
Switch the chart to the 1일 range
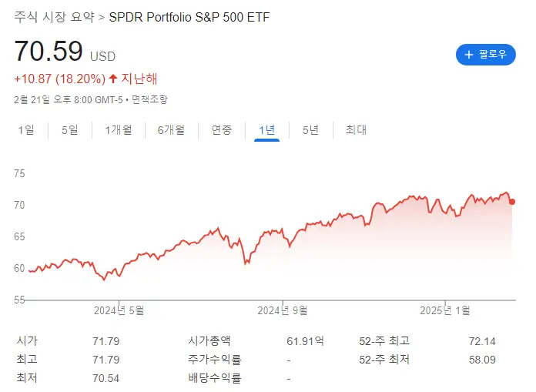(x=25, y=130)
